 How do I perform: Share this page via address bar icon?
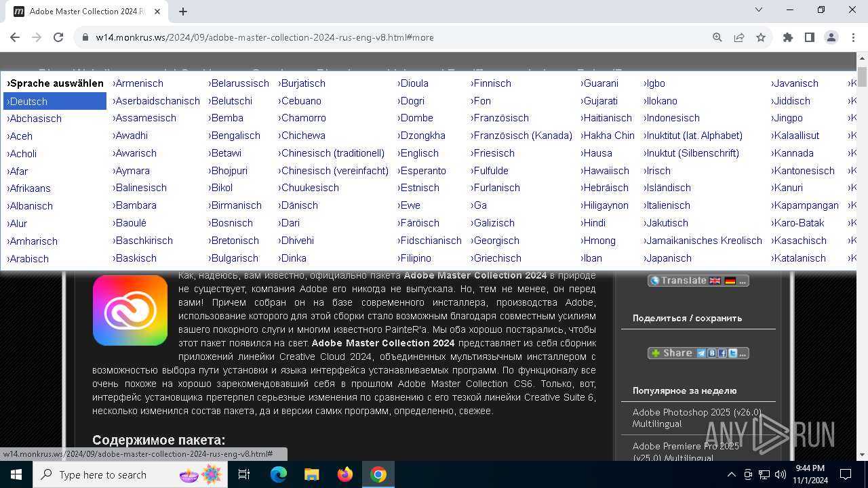739,37
